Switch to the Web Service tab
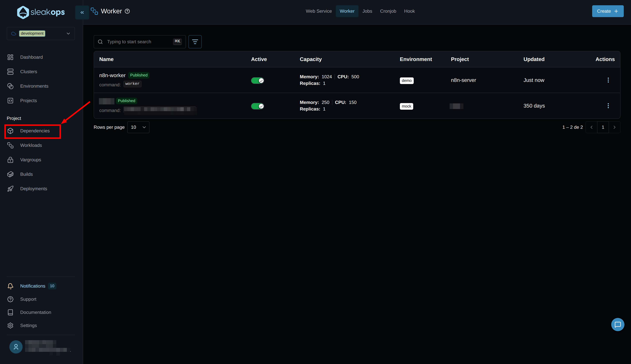 click(x=318, y=11)
